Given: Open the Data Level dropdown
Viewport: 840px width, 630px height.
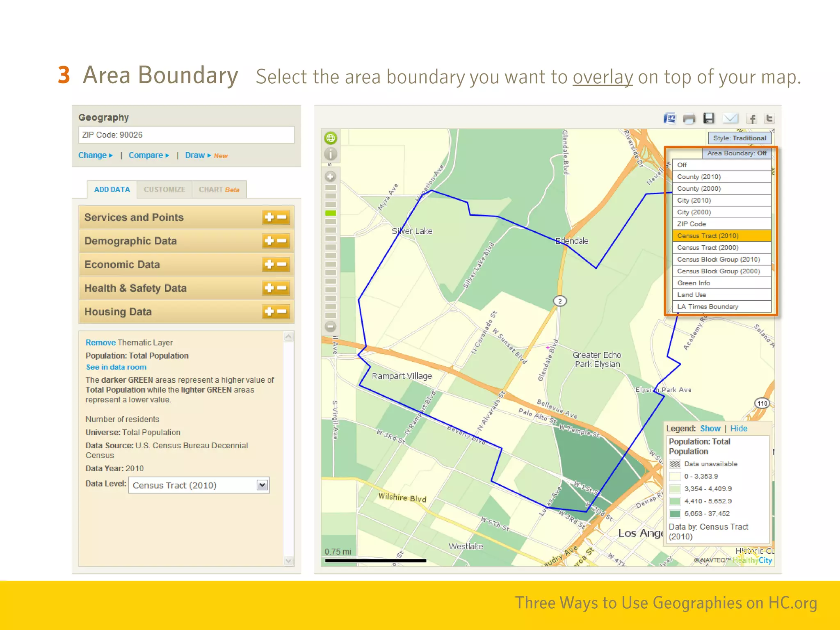Looking at the screenshot, I should click(x=262, y=485).
